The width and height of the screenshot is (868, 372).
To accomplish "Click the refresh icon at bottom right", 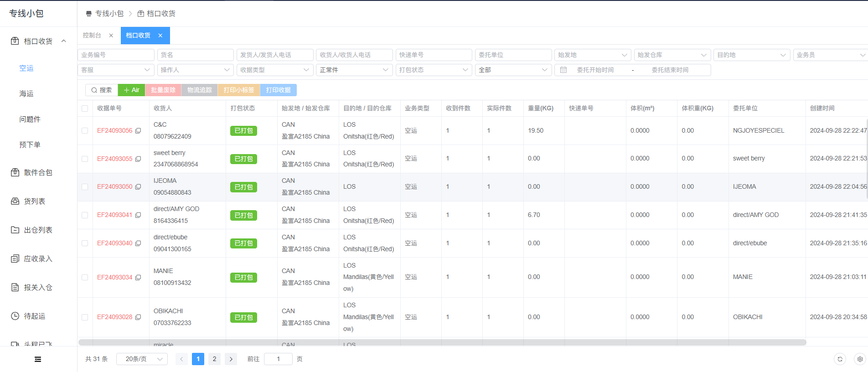I will pos(840,359).
